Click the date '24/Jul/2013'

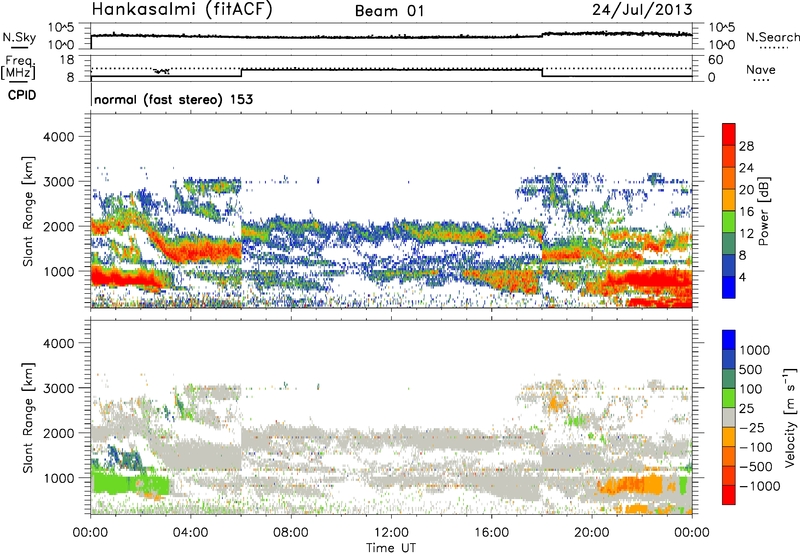[x=642, y=10]
